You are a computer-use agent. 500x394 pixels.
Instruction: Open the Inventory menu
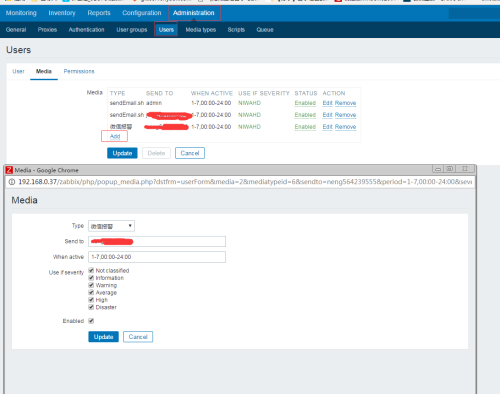(x=62, y=13)
